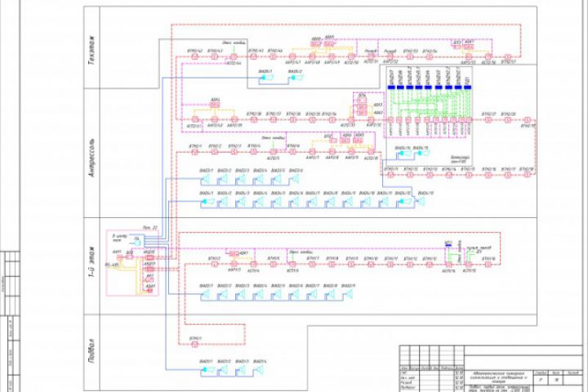Select the drawing title text in title block
588x392 pixels.
[499, 376]
